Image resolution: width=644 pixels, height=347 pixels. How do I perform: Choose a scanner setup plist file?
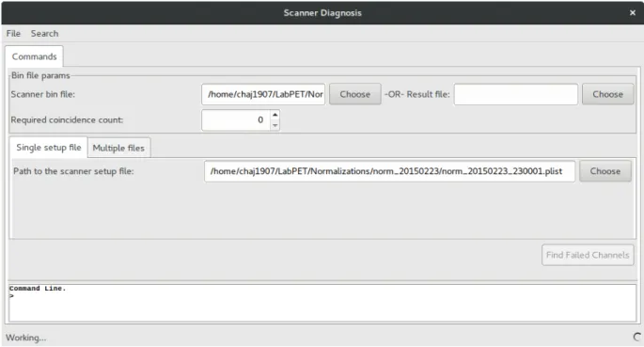[x=605, y=171]
